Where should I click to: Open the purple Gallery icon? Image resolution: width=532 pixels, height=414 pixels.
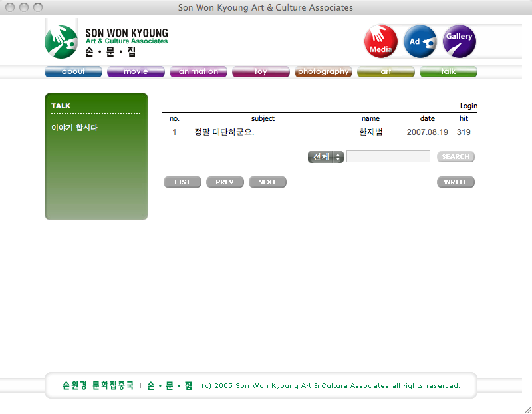point(460,41)
